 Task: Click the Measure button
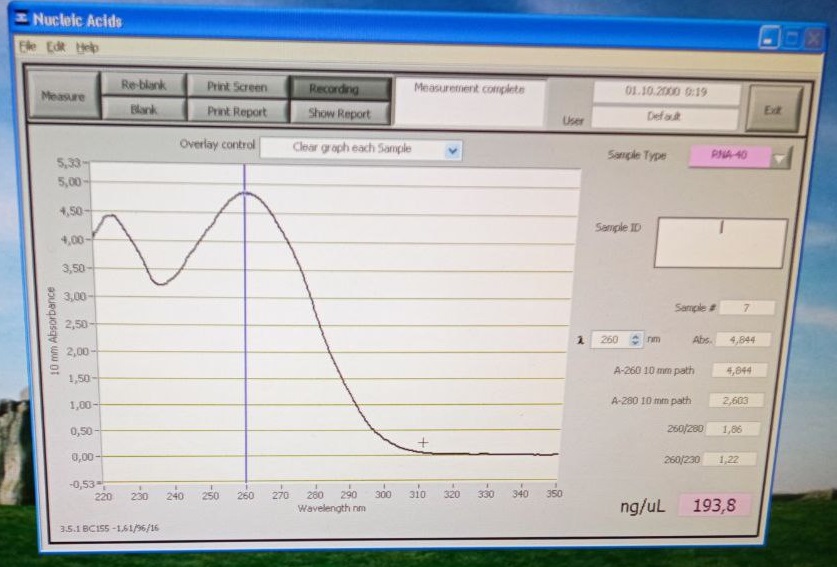[x=62, y=97]
